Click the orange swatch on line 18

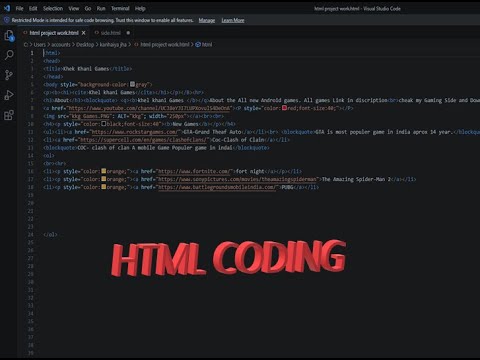[104, 187]
